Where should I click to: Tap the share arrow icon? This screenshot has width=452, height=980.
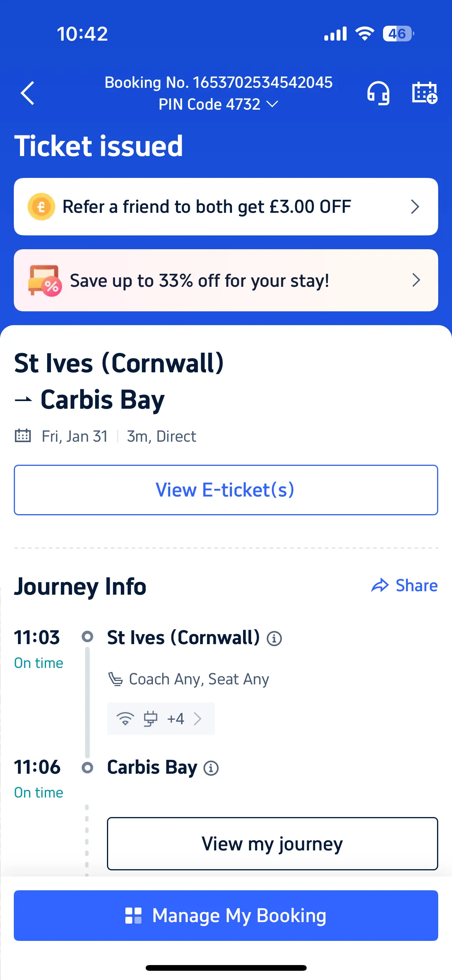point(380,585)
